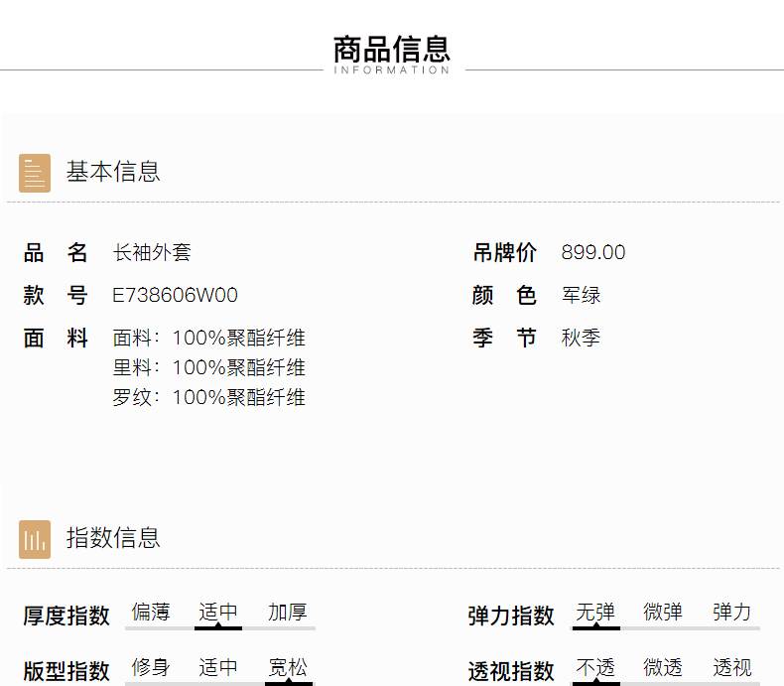Click the 商品信息 page heading

point(392,49)
